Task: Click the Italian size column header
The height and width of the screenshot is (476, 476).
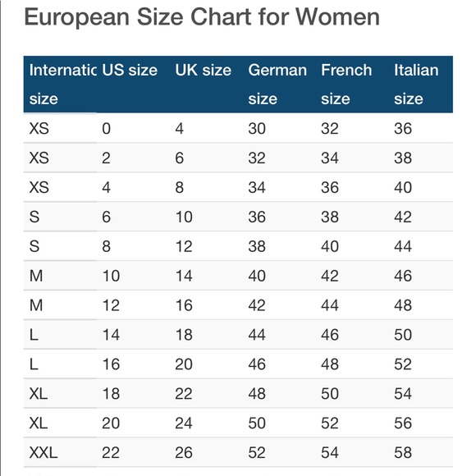Action: tap(416, 84)
